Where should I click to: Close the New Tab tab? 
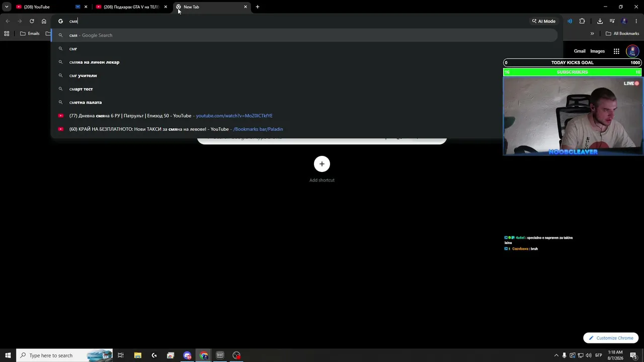click(x=246, y=7)
